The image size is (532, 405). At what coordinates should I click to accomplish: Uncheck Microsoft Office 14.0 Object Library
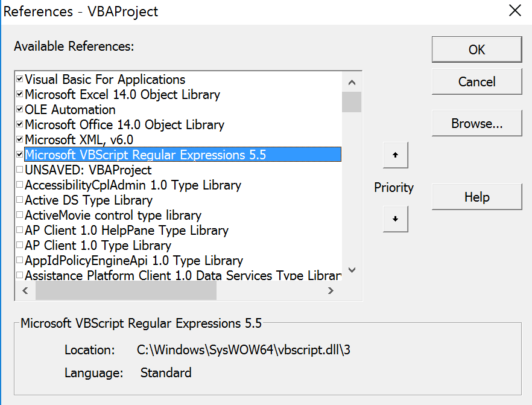20,124
